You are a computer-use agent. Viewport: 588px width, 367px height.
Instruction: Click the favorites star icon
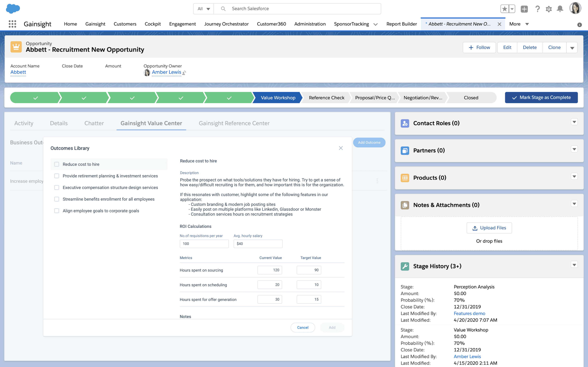tap(505, 9)
